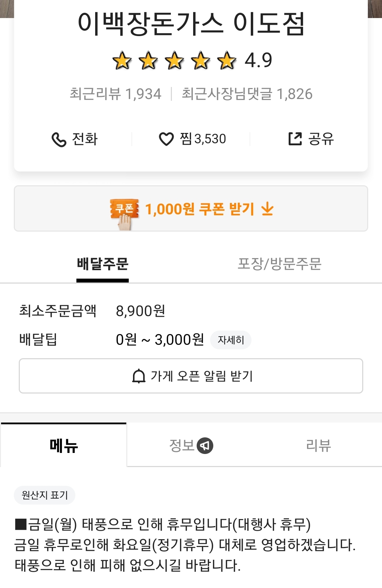Tap the fifth rating star
This screenshot has height=588, width=382.
click(x=227, y=60)
